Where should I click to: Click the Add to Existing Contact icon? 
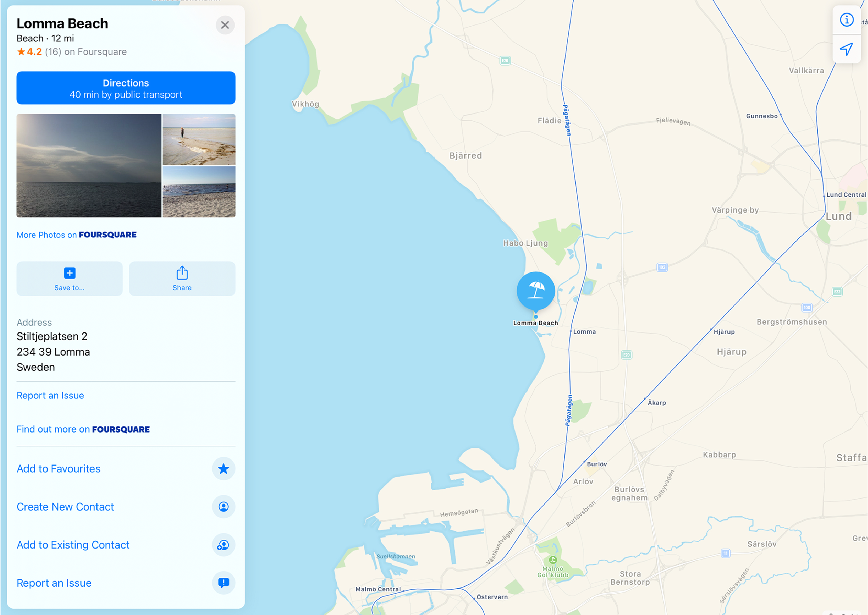tap(223, 545)
